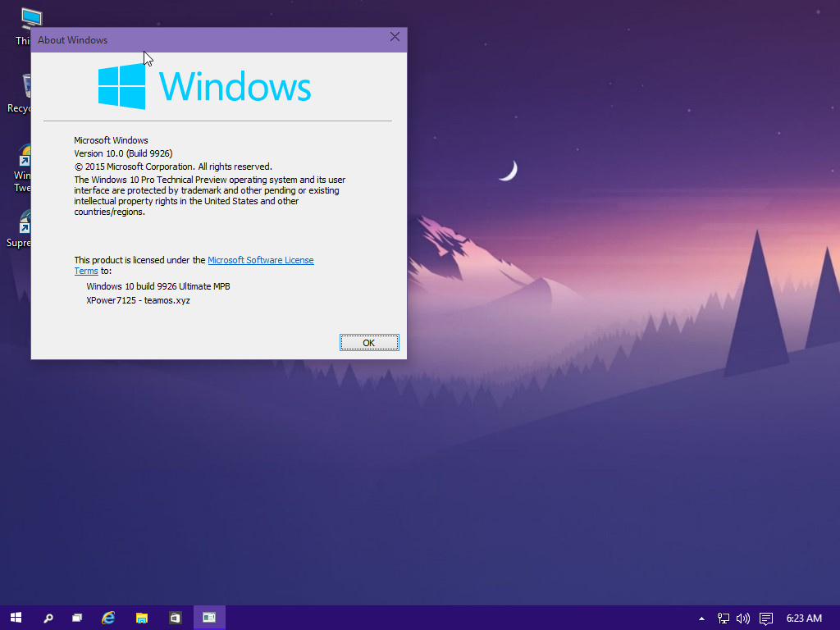Click the 6:23 AM taskbar clock
The image size is (840, 630).
click(804, 619)
